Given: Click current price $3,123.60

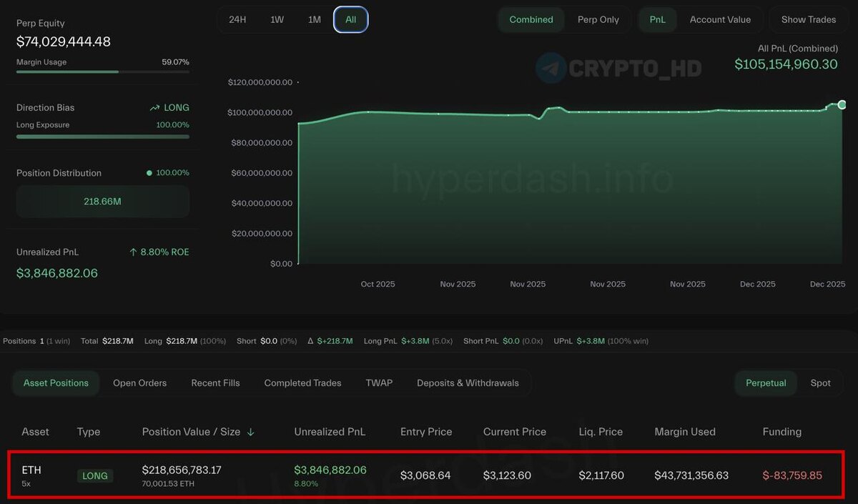Looking at the screenshot, I should click(507, 475).
